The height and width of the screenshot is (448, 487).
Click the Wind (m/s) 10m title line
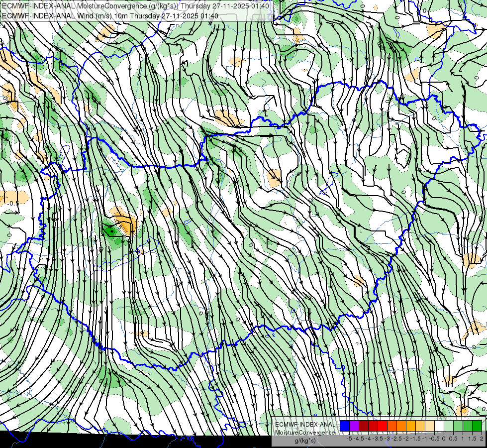(110, 15)
